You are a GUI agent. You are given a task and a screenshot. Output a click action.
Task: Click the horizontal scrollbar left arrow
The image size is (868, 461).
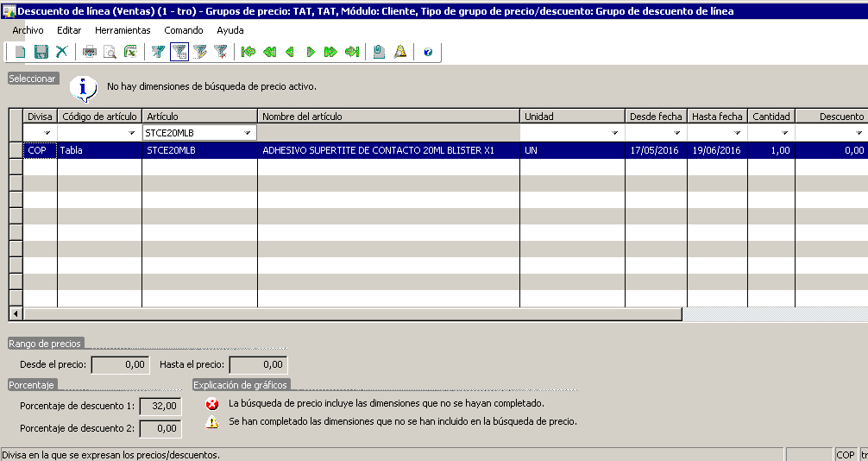click(x=16, y=313)
